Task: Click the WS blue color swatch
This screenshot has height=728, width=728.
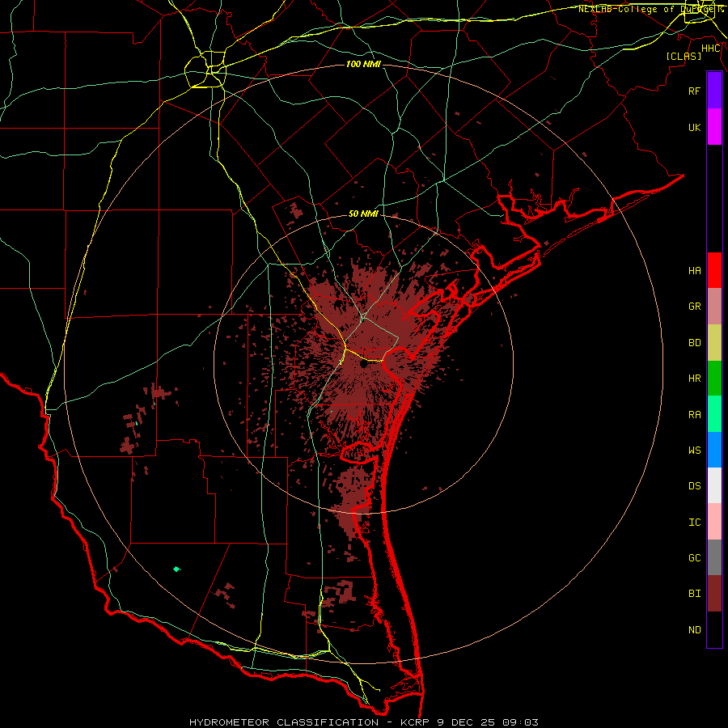Action: tap(714, 450)
